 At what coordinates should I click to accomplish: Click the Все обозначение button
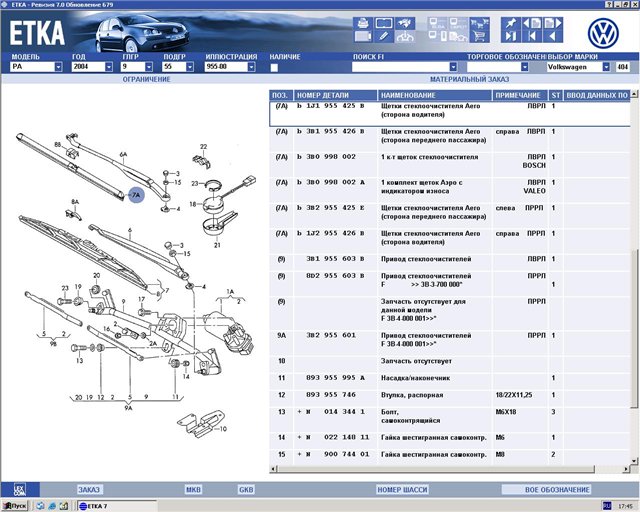tap(547, 489)
